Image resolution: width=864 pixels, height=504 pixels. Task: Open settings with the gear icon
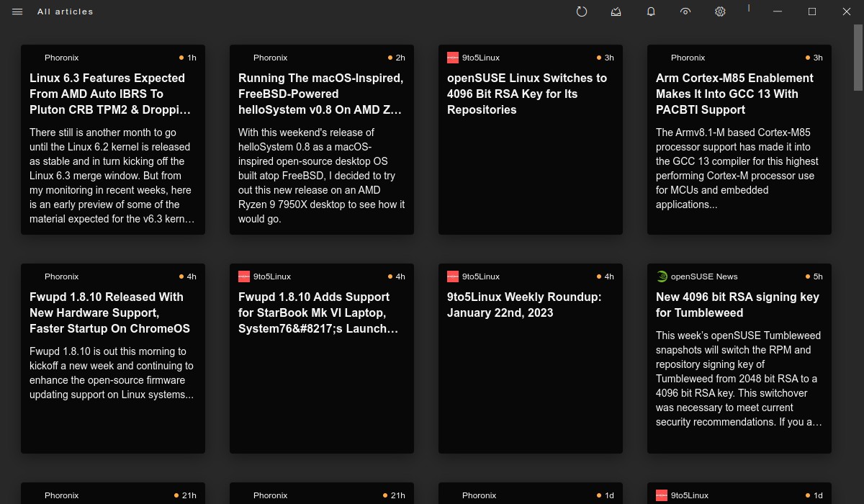(720, 12)
